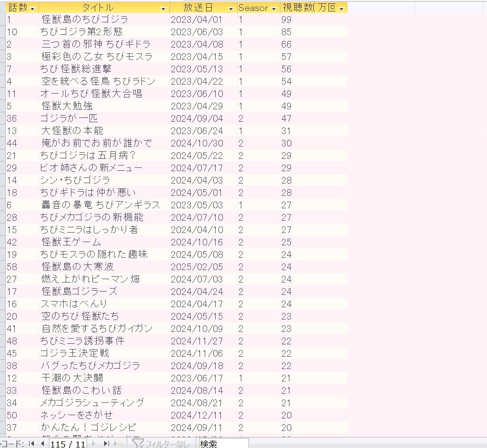Click the title cell ちびモスラの隠れた趣味
Screen dimensions: 487x448
104,254
